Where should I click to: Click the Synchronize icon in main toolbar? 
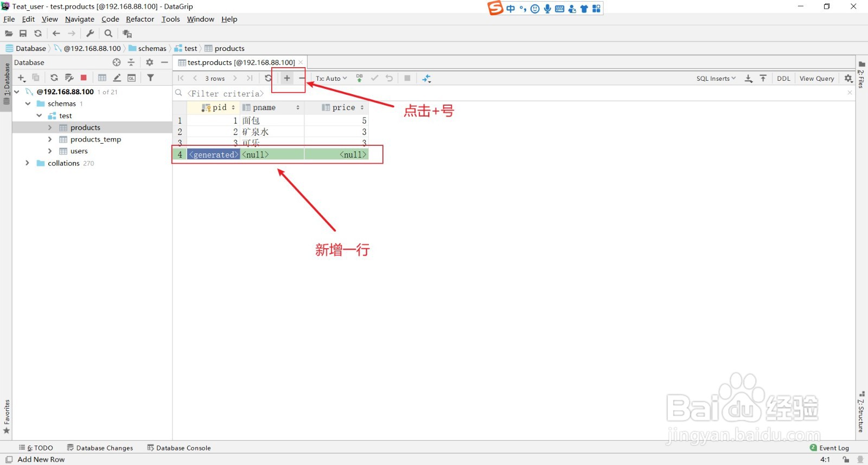38,34
